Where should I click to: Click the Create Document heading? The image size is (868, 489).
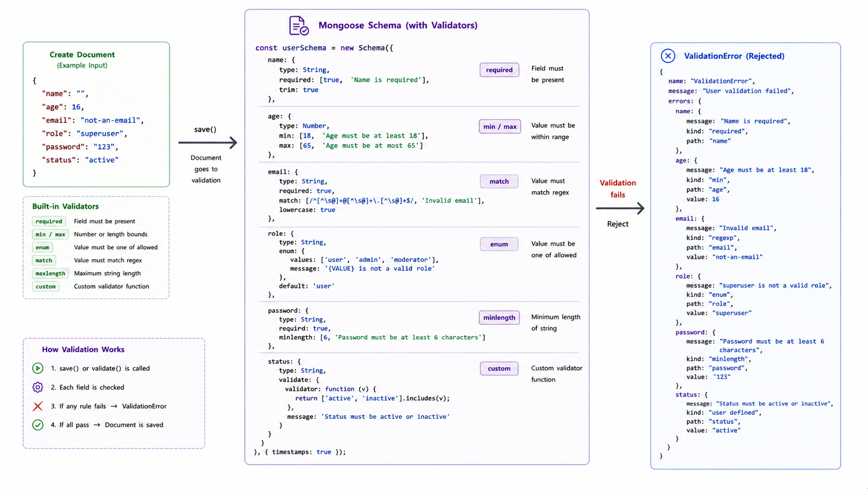[82, 55]
